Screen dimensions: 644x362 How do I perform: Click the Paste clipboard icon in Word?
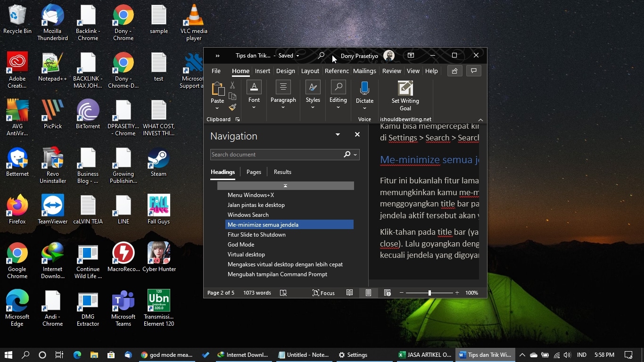[x=217, y=89]
